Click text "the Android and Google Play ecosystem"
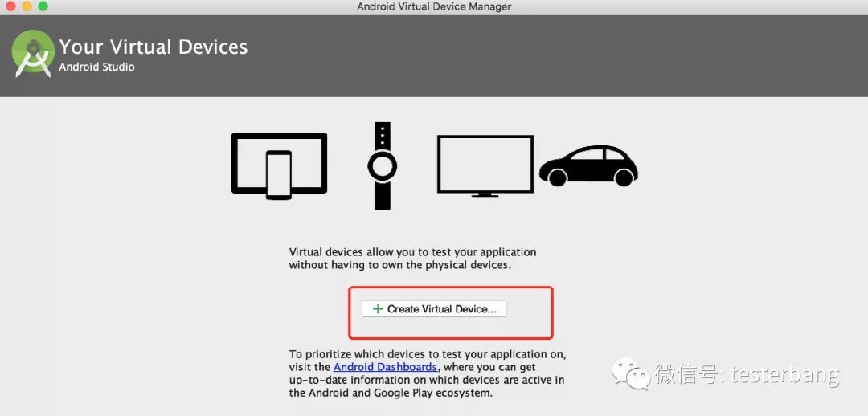The height and width of the screenshot is (416, 868). (391, 394)
